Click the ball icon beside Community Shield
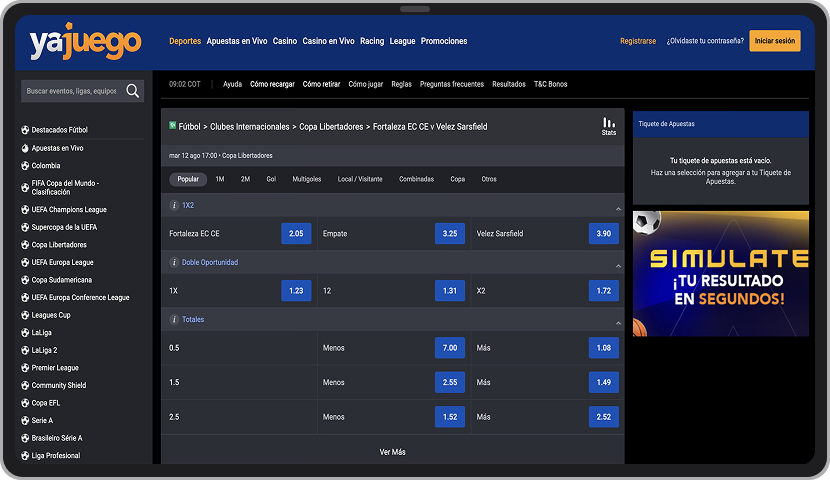The image size is (830, 480). pos(25,385)
